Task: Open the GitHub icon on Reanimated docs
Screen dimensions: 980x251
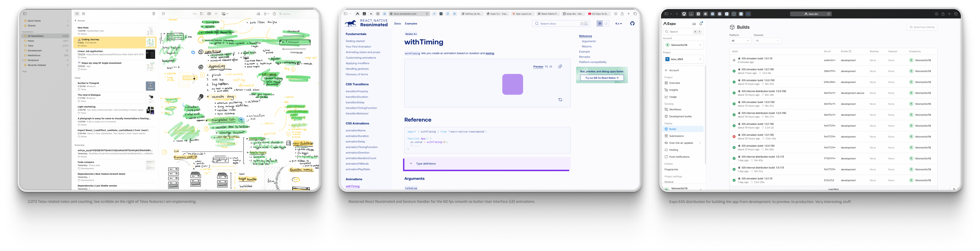Action: 632,23
